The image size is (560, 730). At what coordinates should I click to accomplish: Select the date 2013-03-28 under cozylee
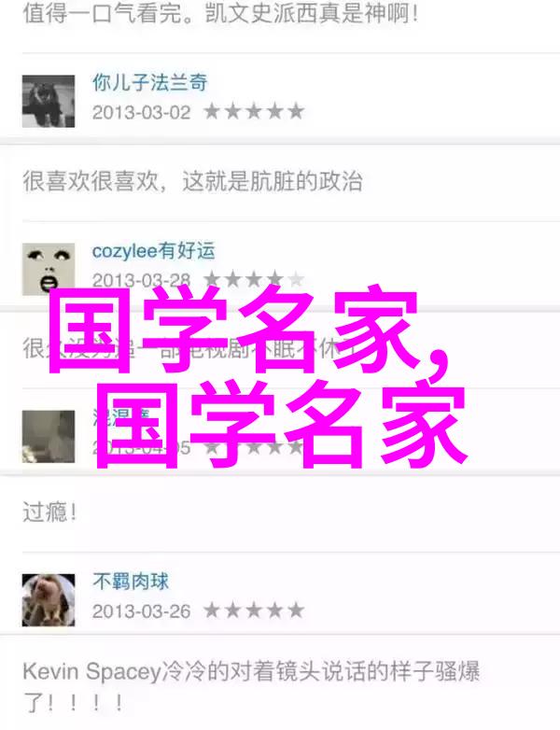point(142,280)
